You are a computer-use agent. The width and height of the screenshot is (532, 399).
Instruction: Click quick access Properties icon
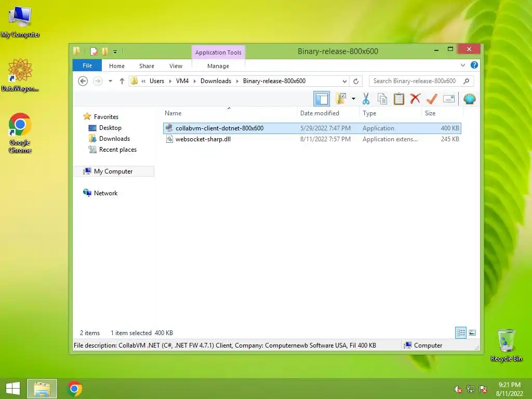[x=94, y=51]
